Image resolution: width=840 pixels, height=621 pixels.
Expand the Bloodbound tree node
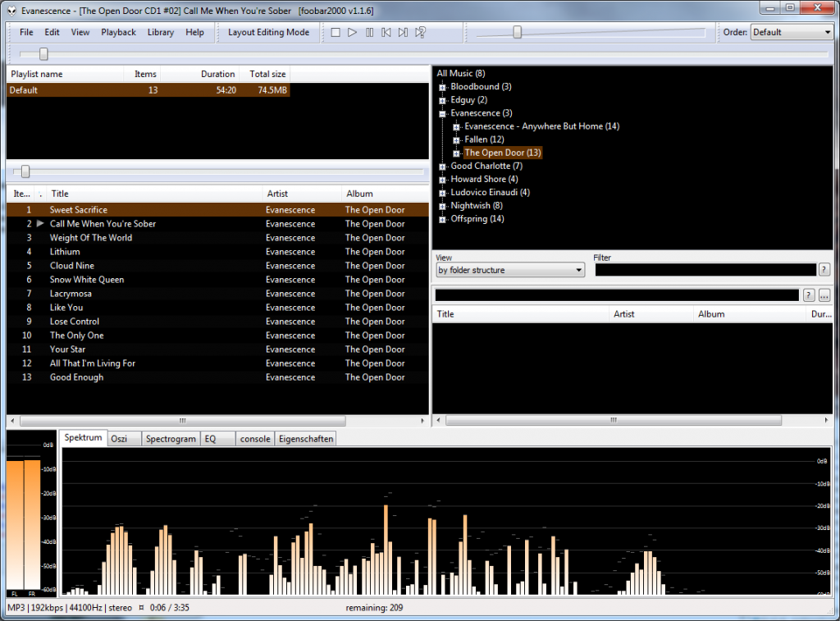pyautogui.click(x=442, y=87)
